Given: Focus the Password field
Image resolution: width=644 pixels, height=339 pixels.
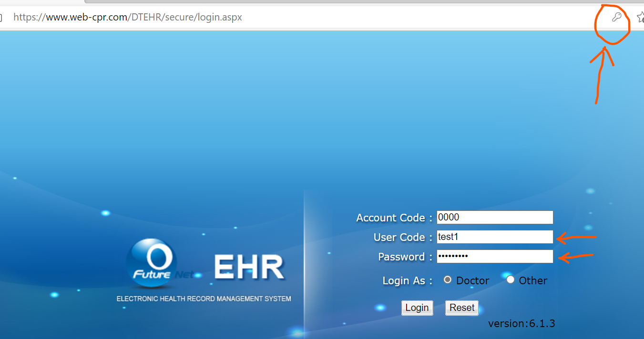Looking at the screenshot, I should pos(495,257).
